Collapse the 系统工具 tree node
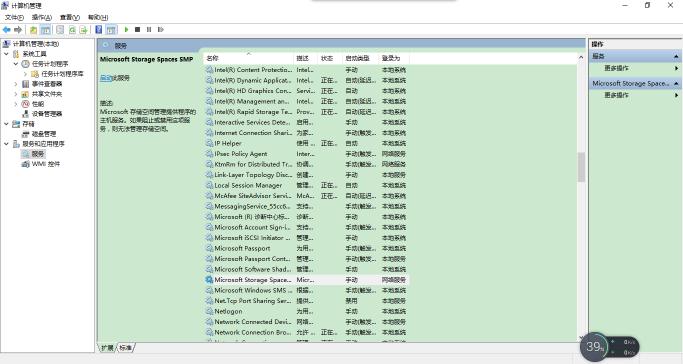Screen dimensions: 683x364 click(x=6, y=54)
